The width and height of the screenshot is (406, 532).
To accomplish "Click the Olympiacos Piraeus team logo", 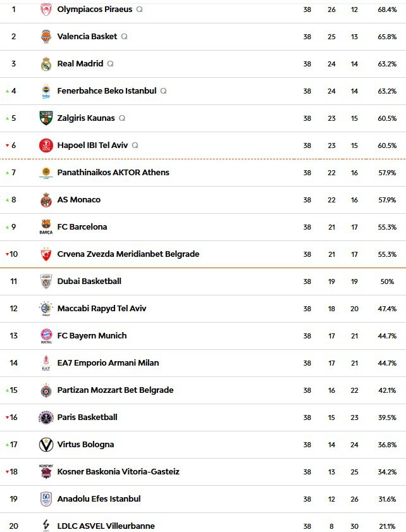I will [46, 9].
